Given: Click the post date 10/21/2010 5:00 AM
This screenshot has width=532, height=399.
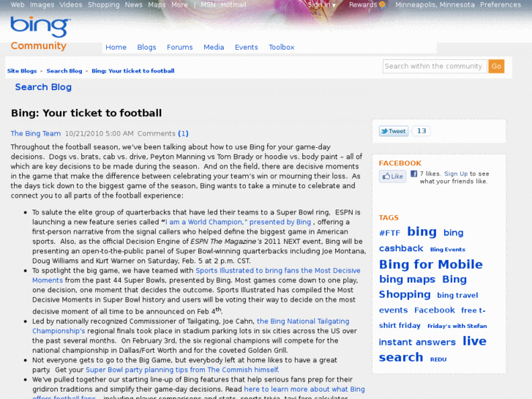Looking at the screenshot, I should point(99,133).
